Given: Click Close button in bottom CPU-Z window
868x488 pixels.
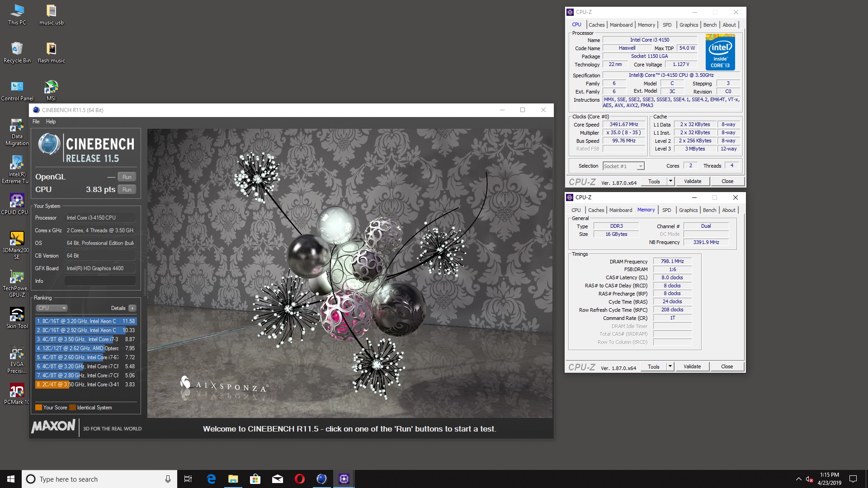Looking at the screenshot, I should [727, 366].
